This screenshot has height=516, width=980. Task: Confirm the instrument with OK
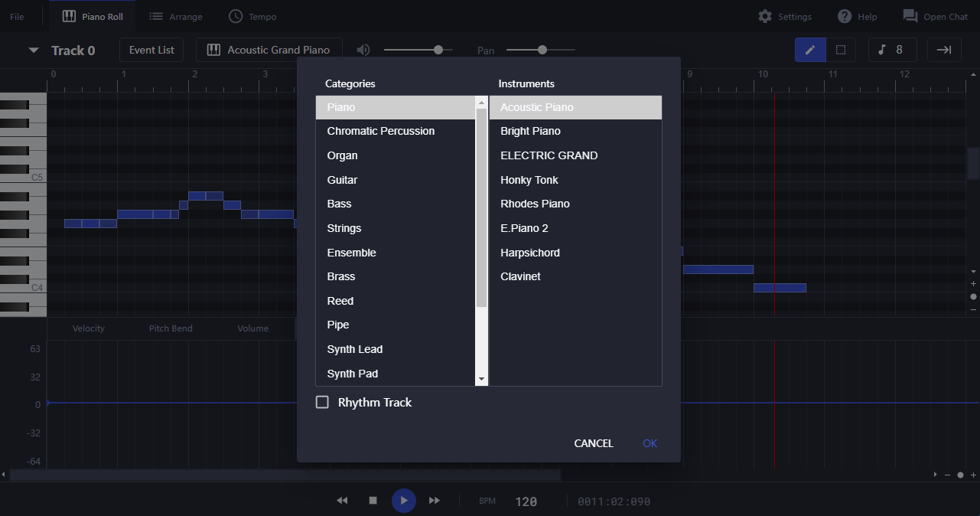tap(650, 443)
